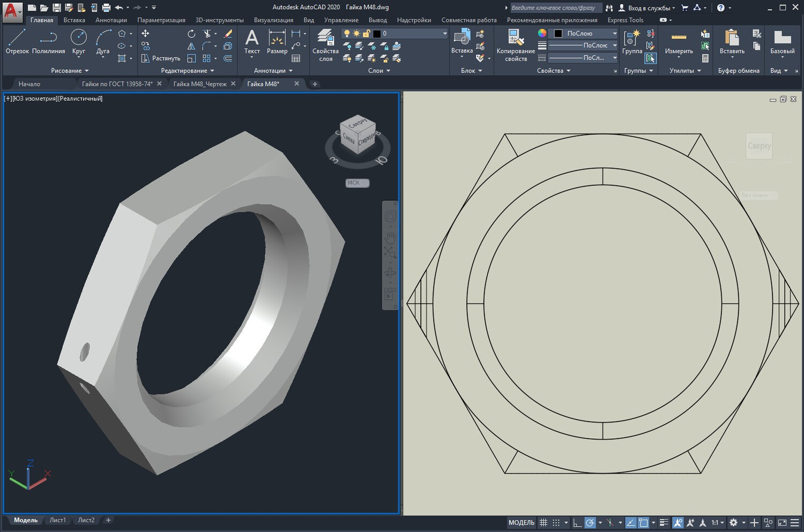Expand the Слои panel
The height and width of the screenshot is (532, 804).
click(379, 71)
